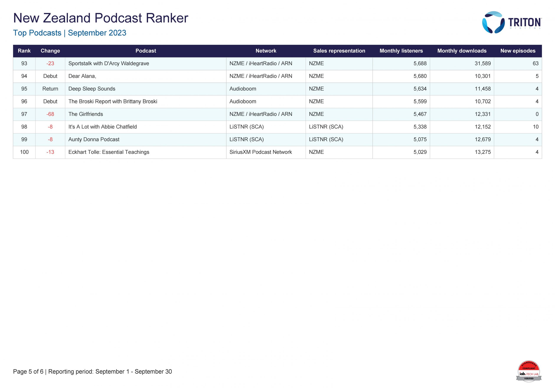Click monthly listeners value 5,075

pyautogui.click(x=420, y=139)
